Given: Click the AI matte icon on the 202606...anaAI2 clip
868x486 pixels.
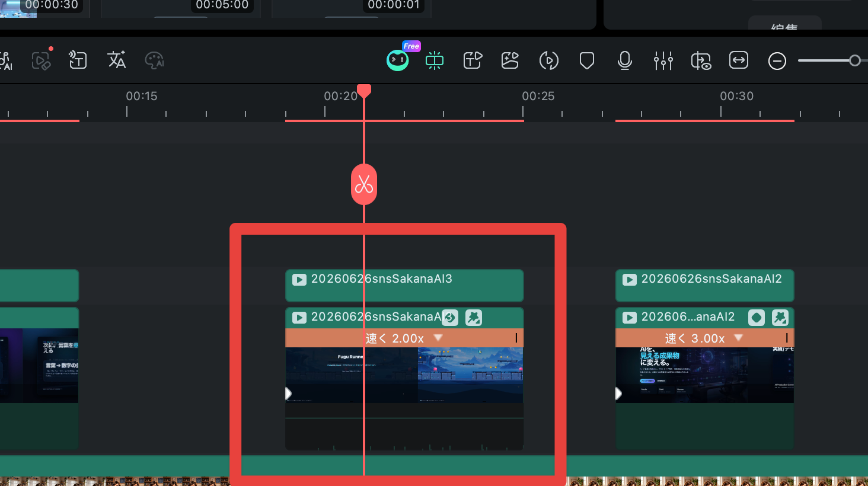Looking at the screenshot, I should coord(780,318).
